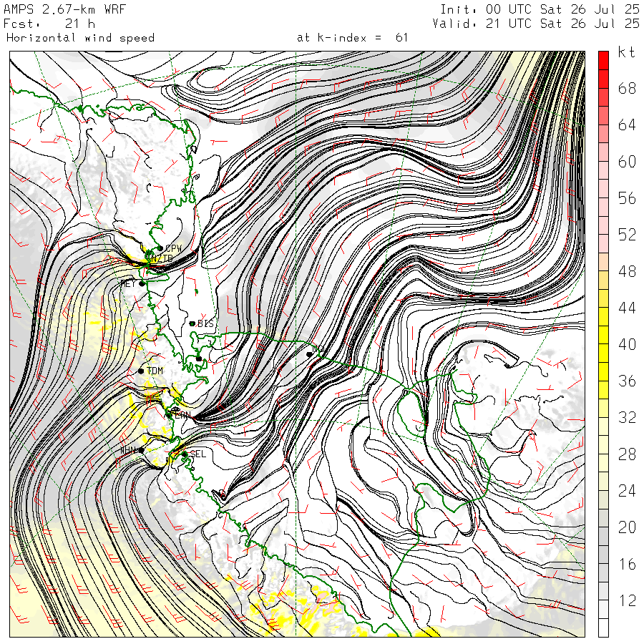
Task: Click the 28 value on the color scale
Action: 627,454
